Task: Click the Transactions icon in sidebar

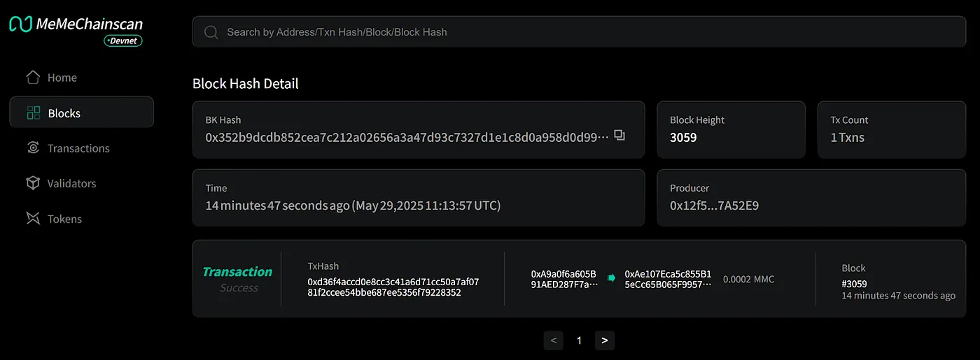Action: coord(33,148)
